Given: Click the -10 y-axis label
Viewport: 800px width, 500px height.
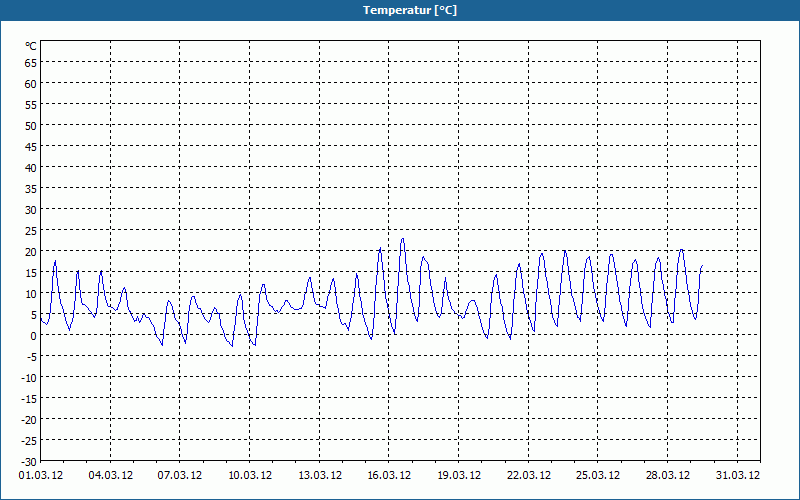Looking at the screenshot, I should pos(29,378).
